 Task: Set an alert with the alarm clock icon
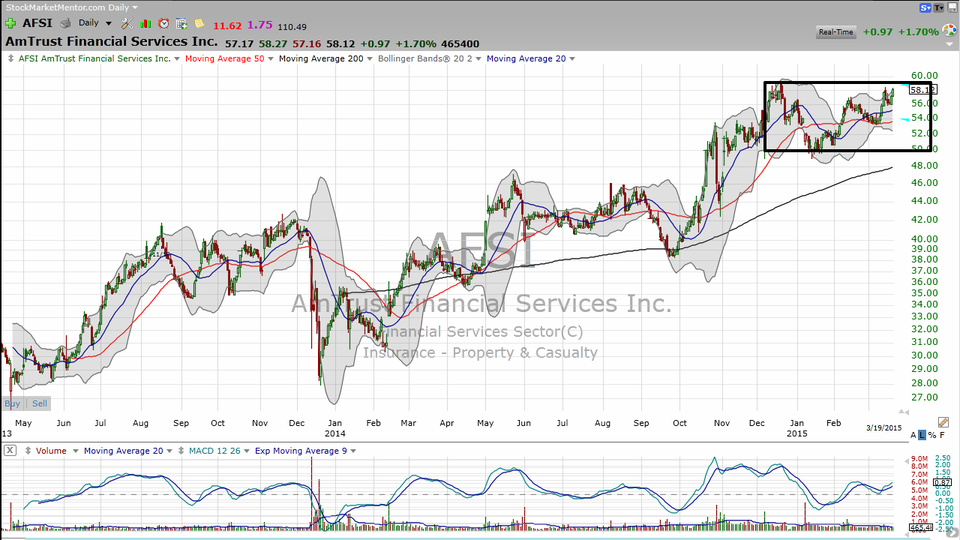click(163, 23)
